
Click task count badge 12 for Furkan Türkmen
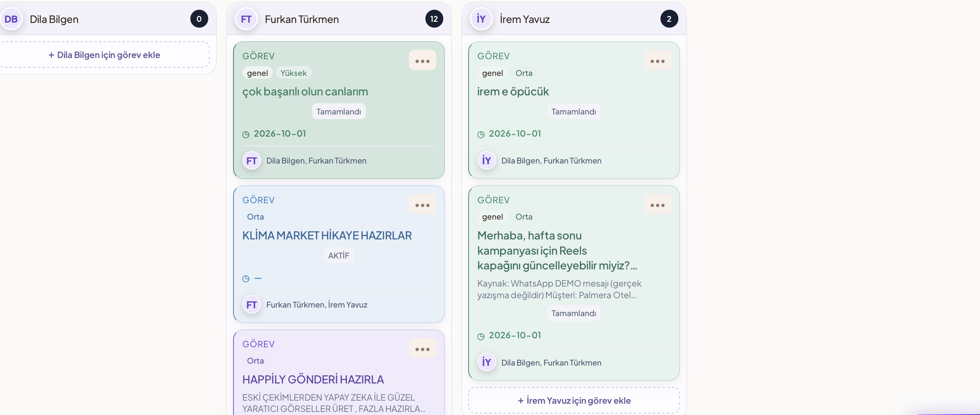pyautogui.click(x=434, y=19)
